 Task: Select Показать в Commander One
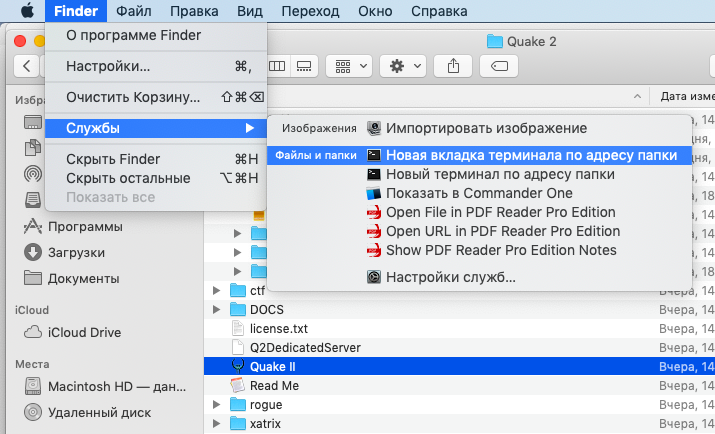pyautogui.click(x=479, y=193)
